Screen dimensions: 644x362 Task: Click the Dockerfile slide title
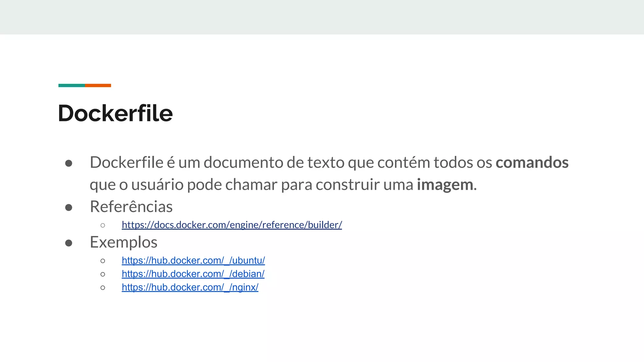pyautogui.click(x=115, y=113)
